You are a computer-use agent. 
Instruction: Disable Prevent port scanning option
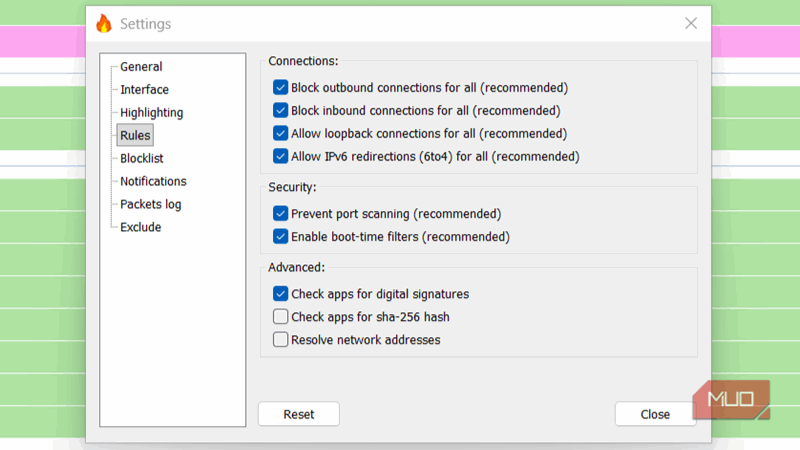click(x=281, y=214)
